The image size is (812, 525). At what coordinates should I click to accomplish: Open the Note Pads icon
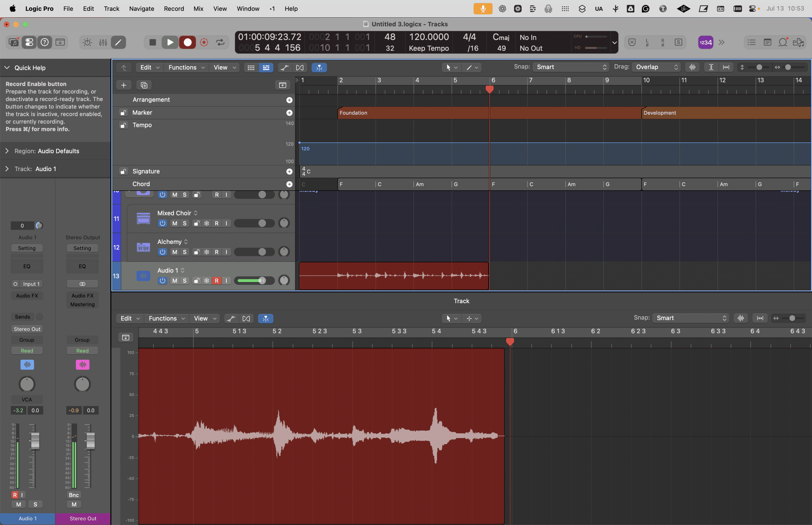tap(767, 42)
